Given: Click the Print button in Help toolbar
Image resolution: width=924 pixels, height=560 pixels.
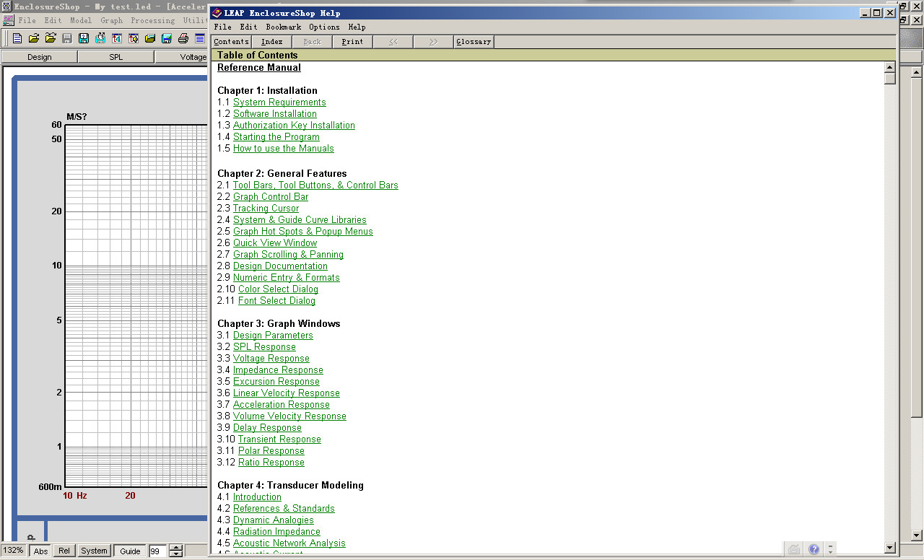Looking at the screenshot, I should pyautogui.click(x=352, y=41).
